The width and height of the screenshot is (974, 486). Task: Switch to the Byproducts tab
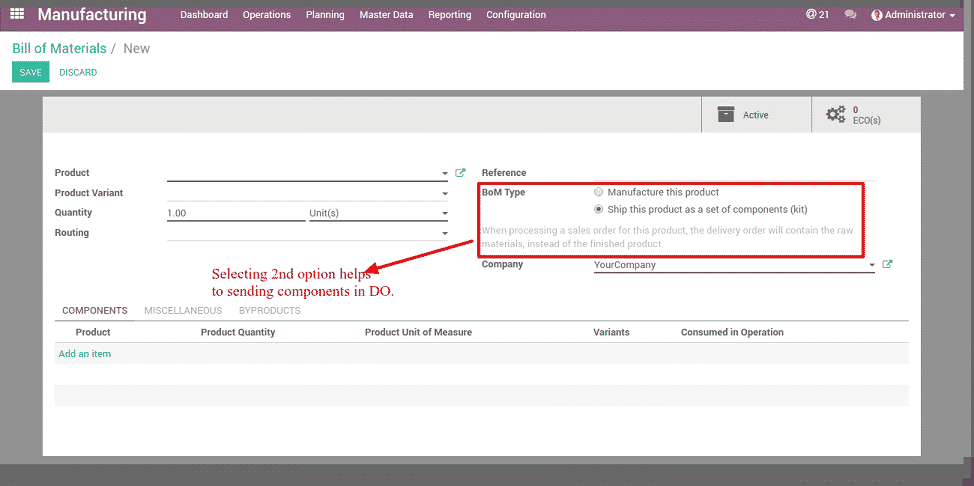[x=269, y=311]
